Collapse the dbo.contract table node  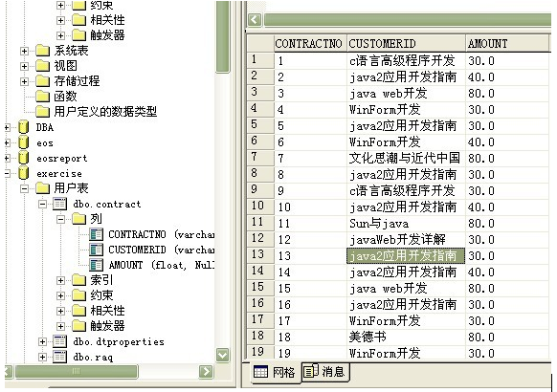point(42,204)
